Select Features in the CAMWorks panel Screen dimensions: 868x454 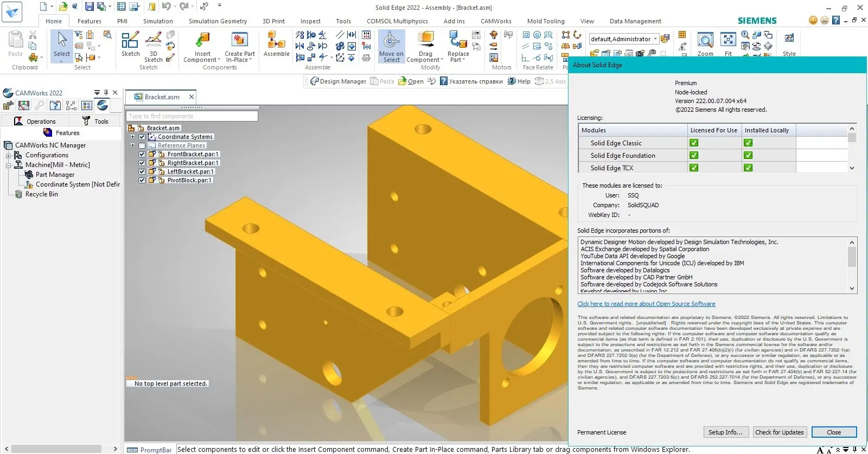coord(61,133)
